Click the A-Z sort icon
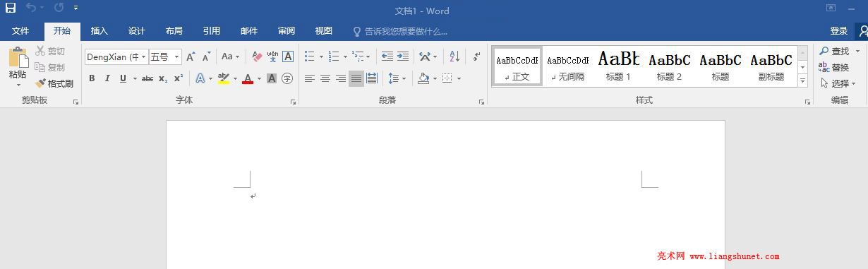Image resolution: width=868 pixels, height=269 pixels. [x=454, y=56]
